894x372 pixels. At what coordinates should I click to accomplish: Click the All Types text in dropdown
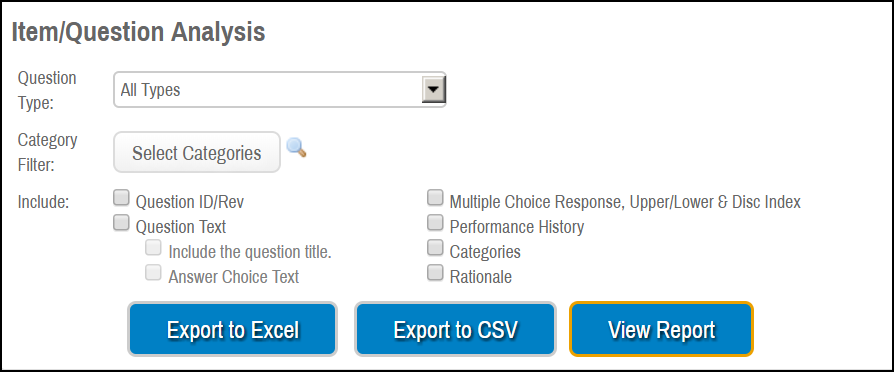[x=151, y=90]
